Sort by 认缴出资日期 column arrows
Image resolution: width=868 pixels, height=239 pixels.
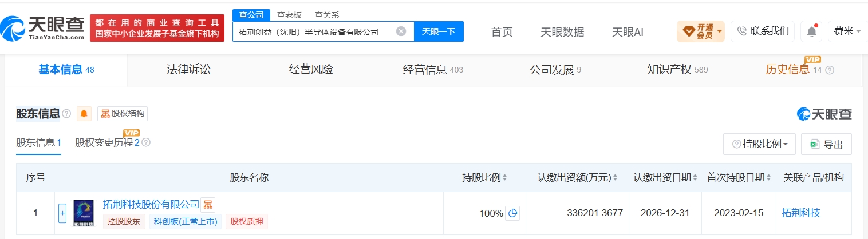pyautogui.click(x=695, y=178)
